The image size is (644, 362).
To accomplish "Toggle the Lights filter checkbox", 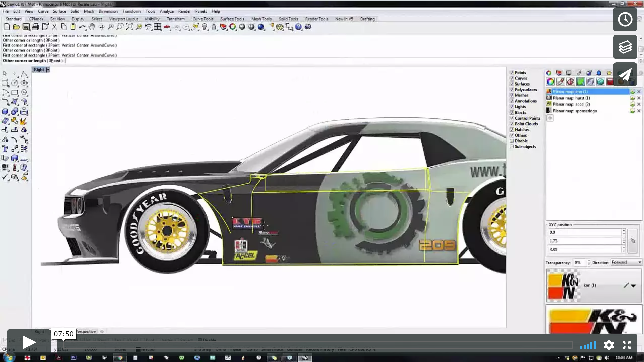I will pos(512,107).
